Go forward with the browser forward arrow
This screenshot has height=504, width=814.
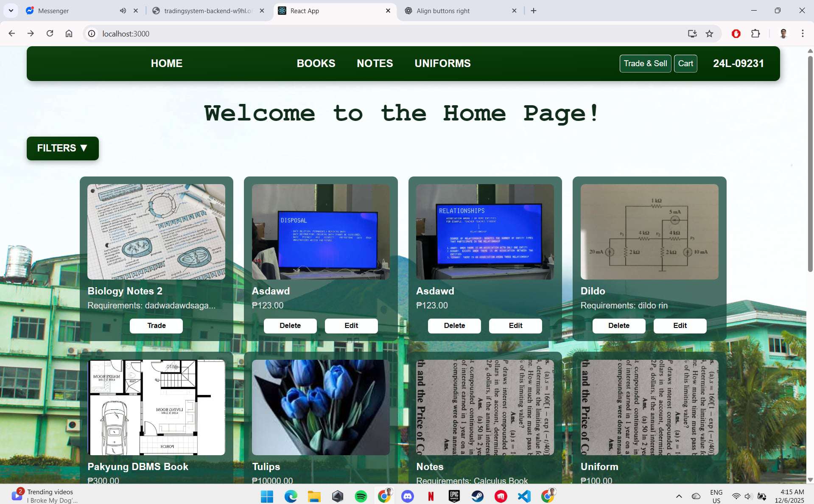pyautogui.click(x=31, y=34)
